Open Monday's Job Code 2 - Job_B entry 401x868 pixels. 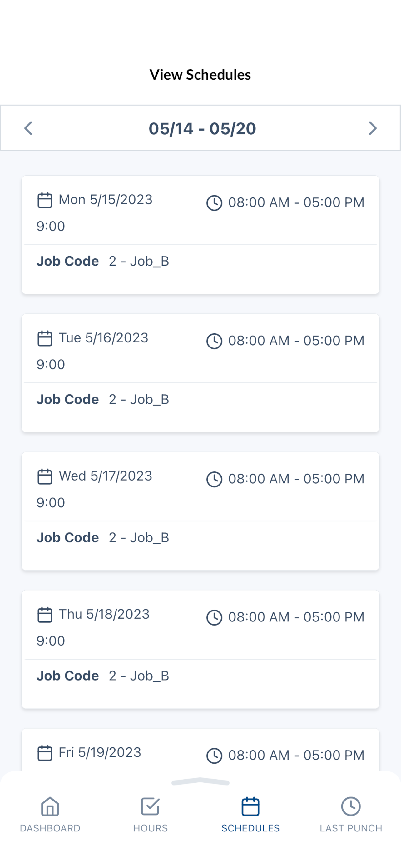point(103,261)
